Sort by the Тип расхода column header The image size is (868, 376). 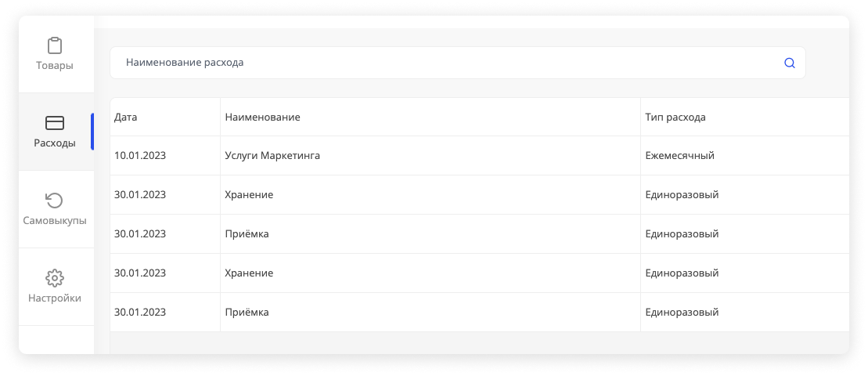[675, 117]
